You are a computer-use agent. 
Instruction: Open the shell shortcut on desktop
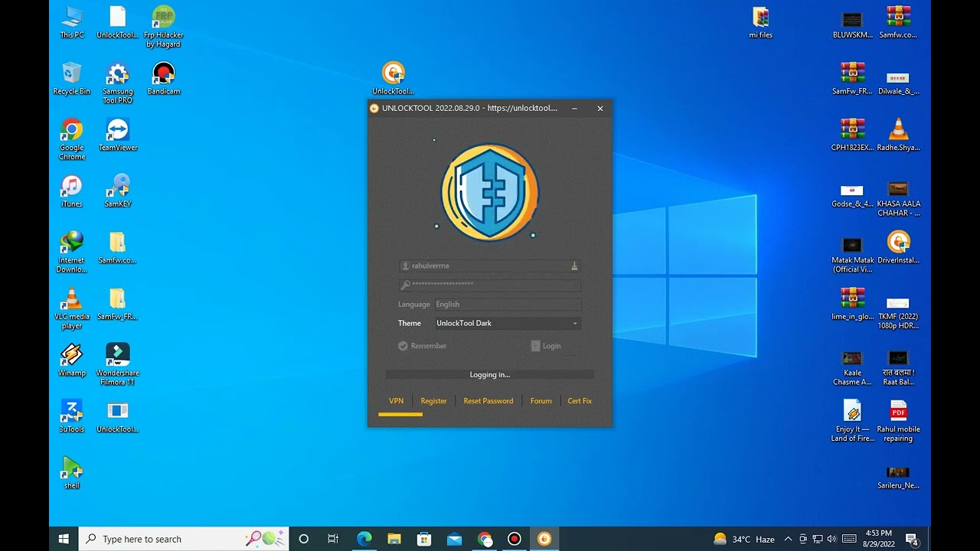coord(72,473)
